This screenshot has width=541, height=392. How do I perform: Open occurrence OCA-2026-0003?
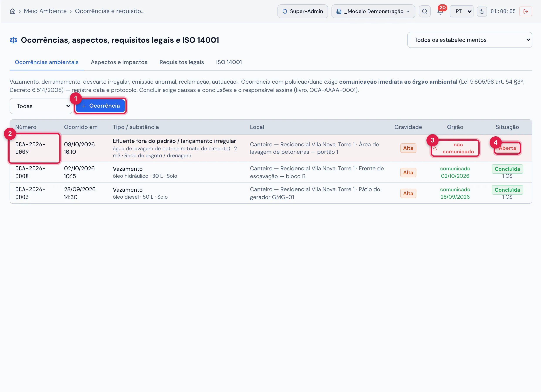tap(30, 193)
